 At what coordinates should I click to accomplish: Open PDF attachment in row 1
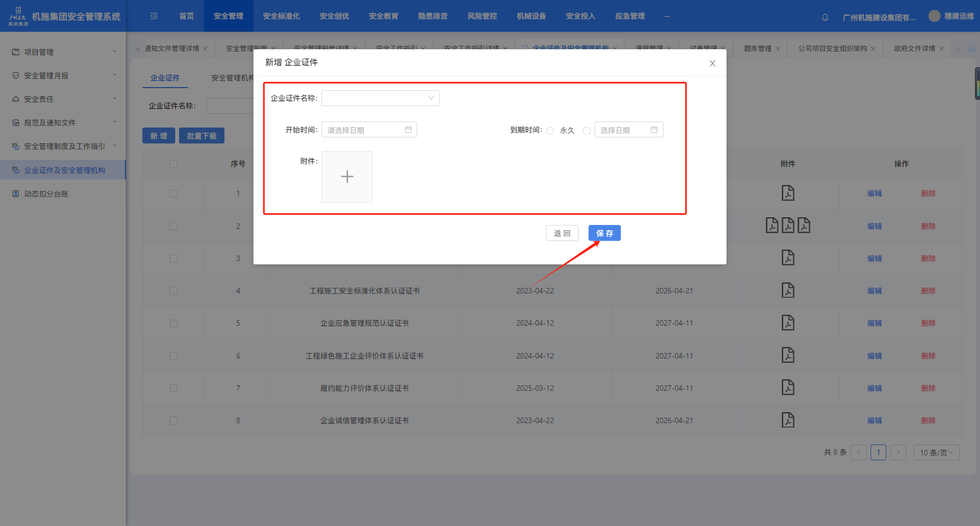[x=788, y=193]
